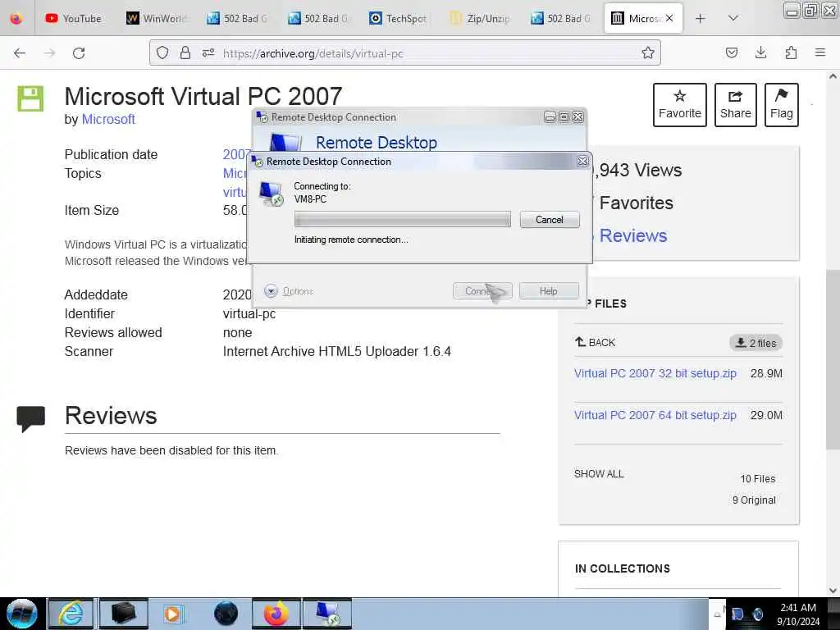Show hidden system tray icons
The image size is (840, 630).
pos(717,614)
